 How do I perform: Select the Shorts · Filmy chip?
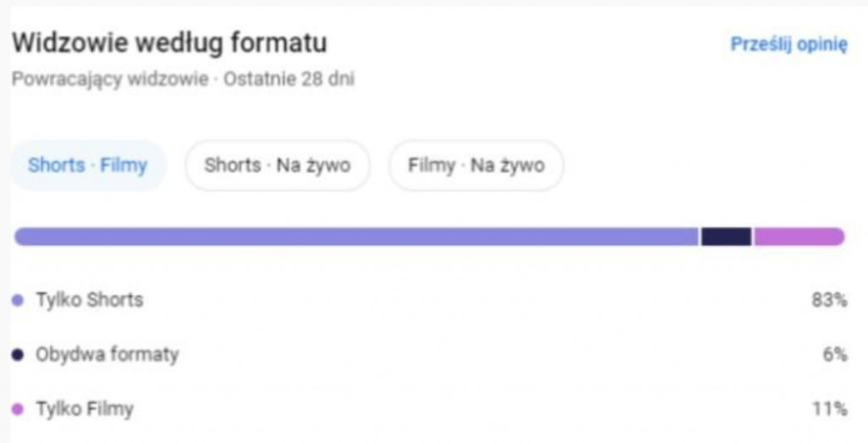click(87, 165)
